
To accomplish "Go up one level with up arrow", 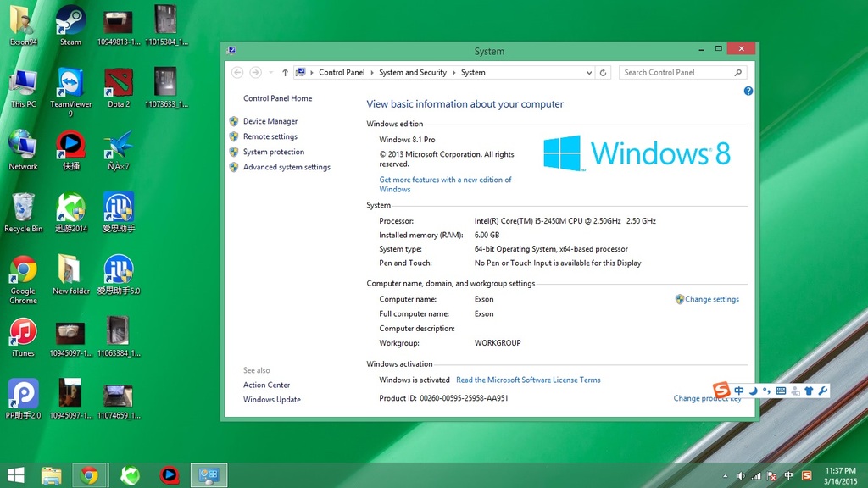I will coord(285,73).
